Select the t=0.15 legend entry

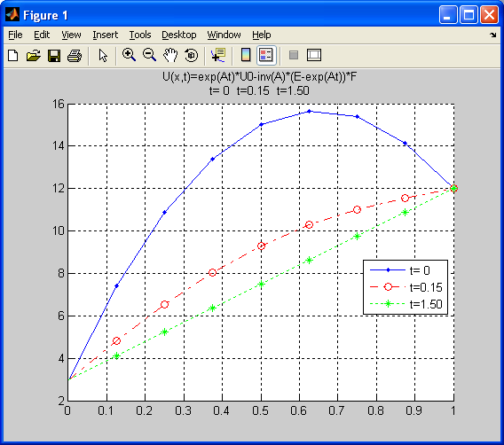click(x=406, y=287)
